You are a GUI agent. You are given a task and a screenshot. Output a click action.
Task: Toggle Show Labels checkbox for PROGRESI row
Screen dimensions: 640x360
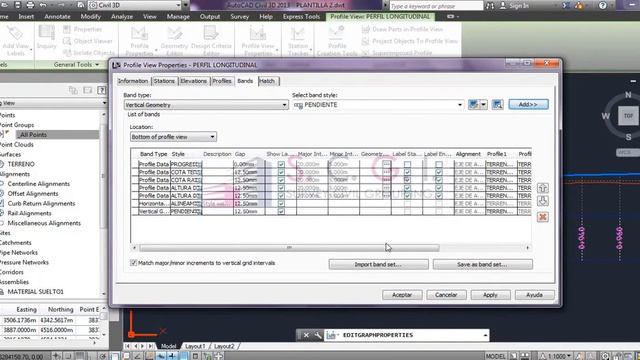click(x=281, y=164)
